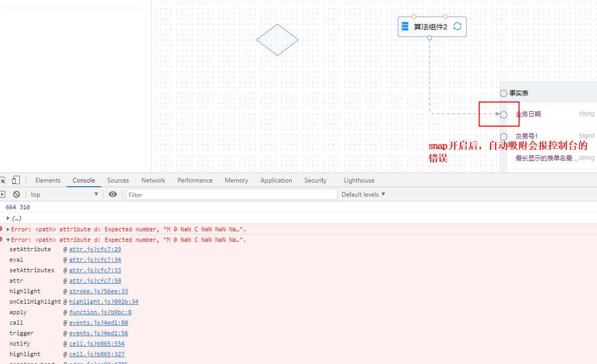Open the Performance tab

pyautogui.click(x=195, y=180)
